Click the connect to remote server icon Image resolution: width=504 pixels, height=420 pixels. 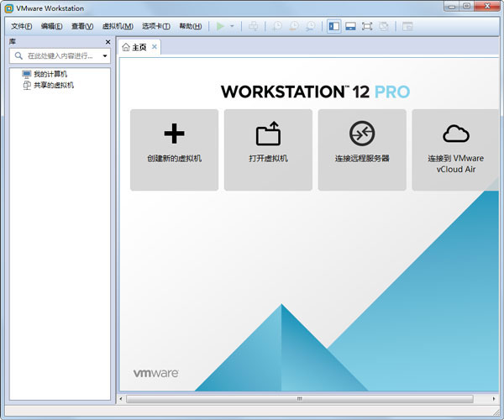coord(362,134)
